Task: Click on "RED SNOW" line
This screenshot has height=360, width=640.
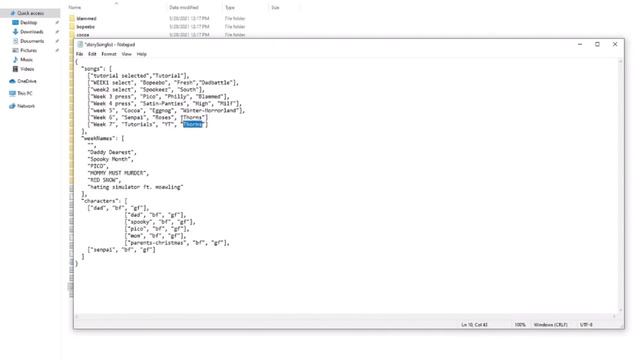Action: 104,180
